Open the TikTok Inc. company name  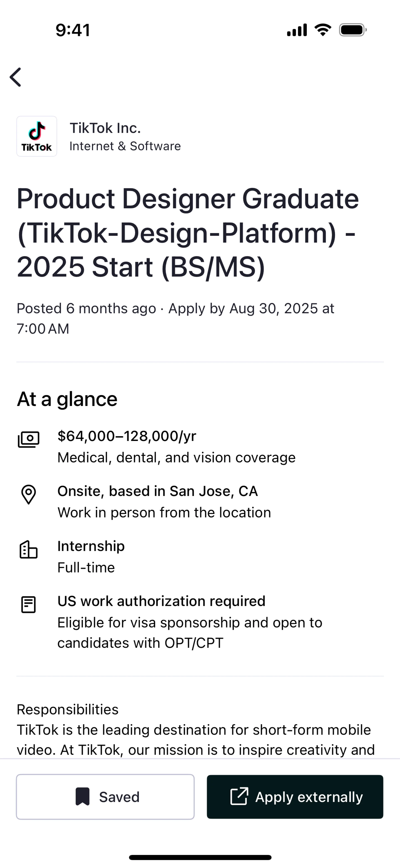click(x=105, y=128)
